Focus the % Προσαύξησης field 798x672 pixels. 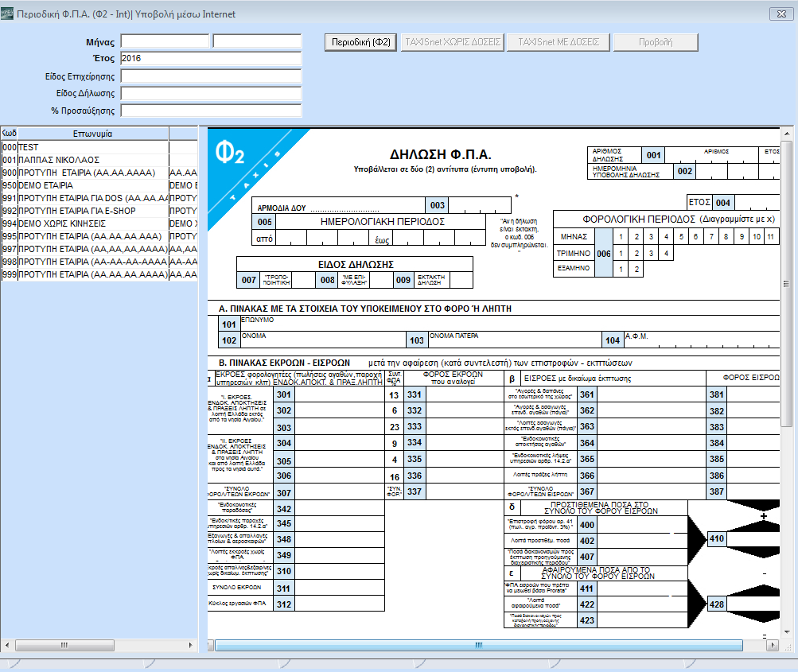[x=211, y=111]
